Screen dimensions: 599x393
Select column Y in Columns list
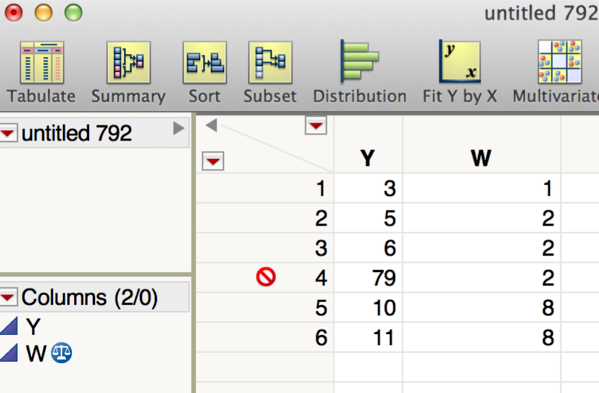pos(33,327)
